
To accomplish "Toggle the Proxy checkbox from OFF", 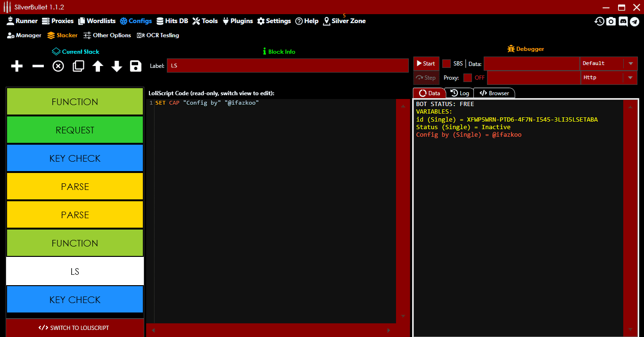I will [469, 77].
